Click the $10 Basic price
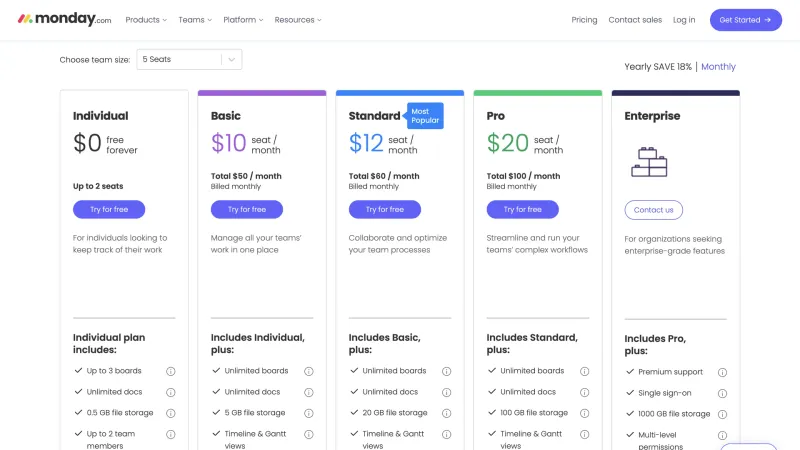 [x=229, y=143]
